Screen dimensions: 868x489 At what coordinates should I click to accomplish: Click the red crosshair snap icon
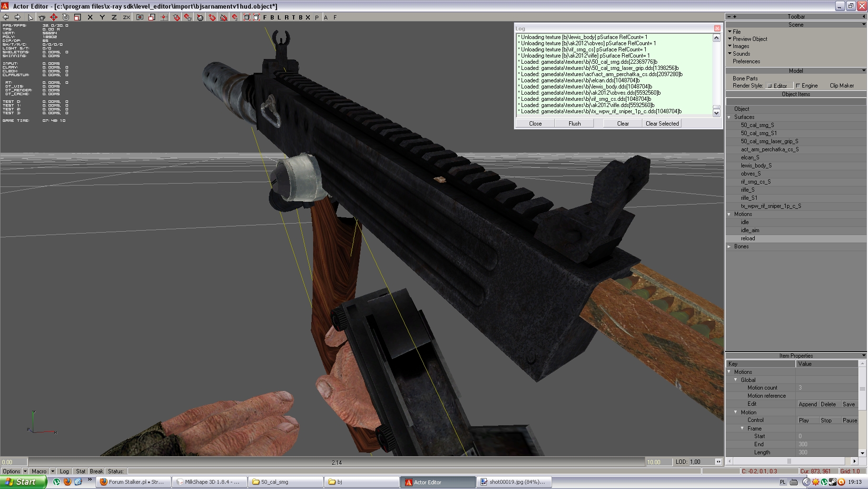(164, 17)
